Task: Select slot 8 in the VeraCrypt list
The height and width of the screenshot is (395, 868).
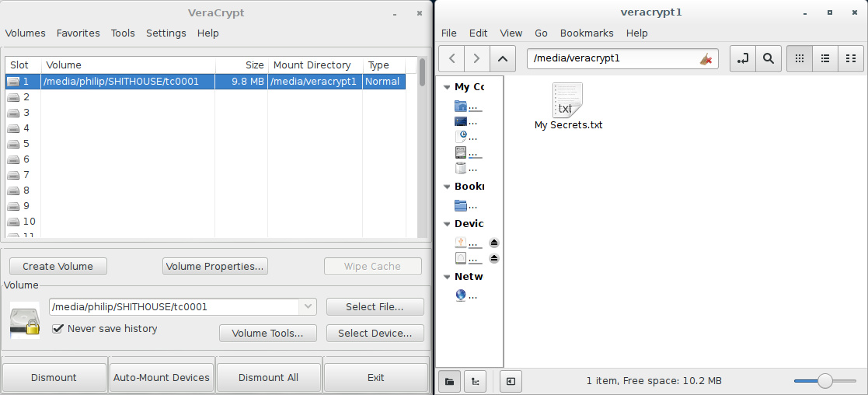Action: [205, 191]
